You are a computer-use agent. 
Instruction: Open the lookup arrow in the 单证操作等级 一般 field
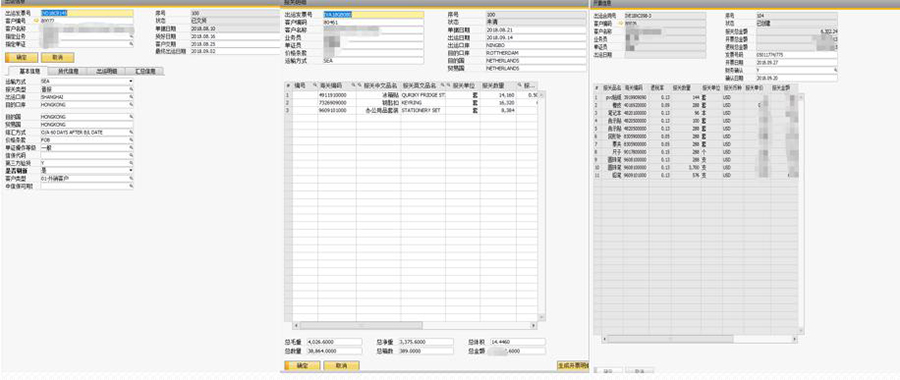click(x=131, y=148)
